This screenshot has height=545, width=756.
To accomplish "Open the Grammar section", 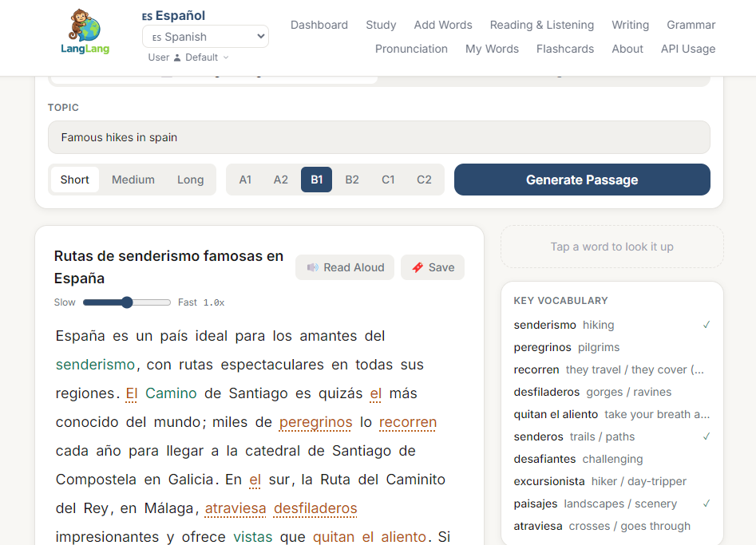I will pos(691,25).
